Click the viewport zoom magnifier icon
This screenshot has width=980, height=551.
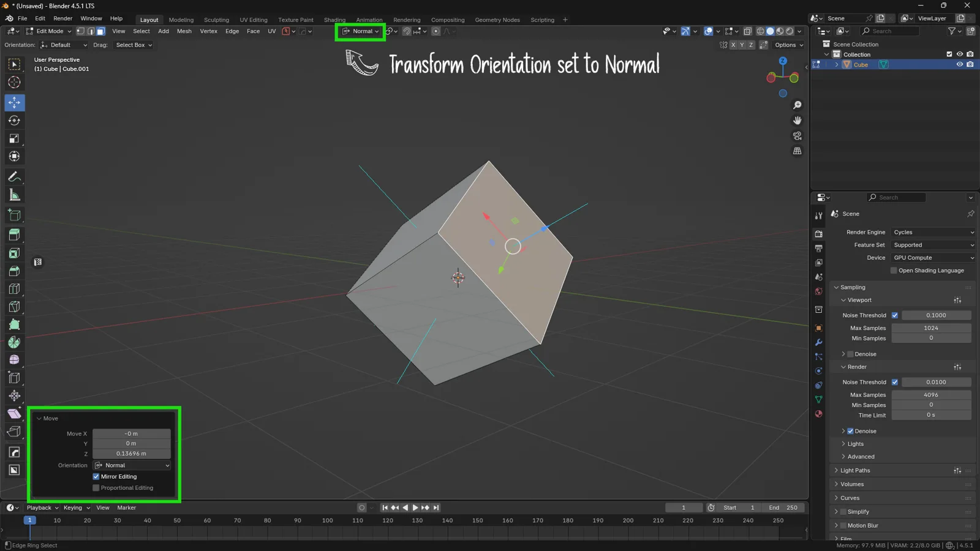point(797,105)
